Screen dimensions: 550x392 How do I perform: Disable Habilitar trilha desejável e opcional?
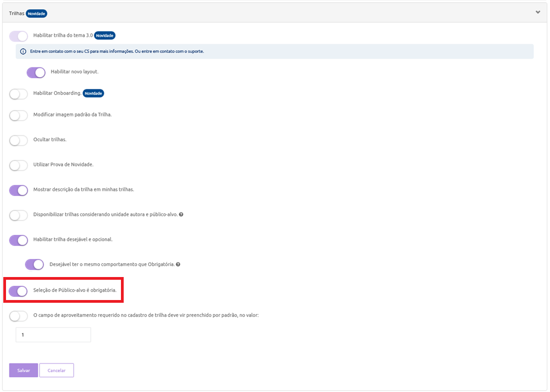19,240
